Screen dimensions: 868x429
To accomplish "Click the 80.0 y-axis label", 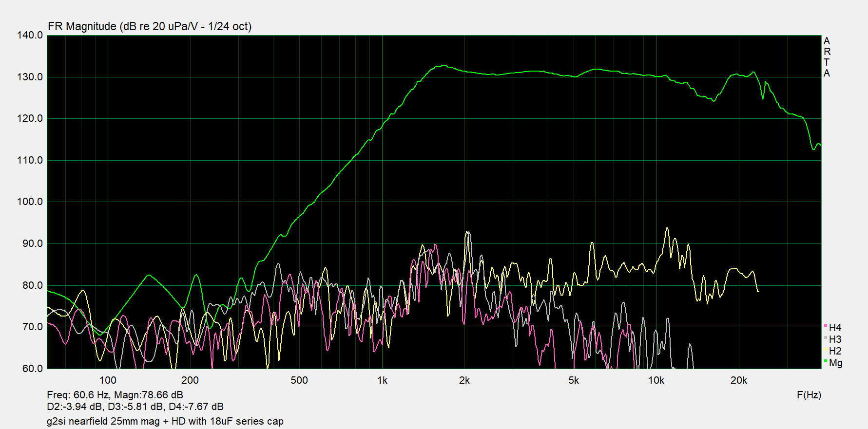I will [x=33, y=285].
